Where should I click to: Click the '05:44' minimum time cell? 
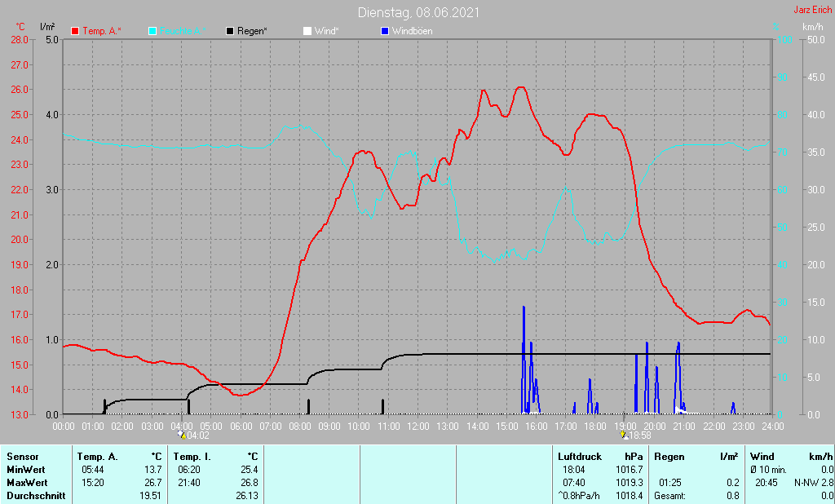[x=93, y=470]
